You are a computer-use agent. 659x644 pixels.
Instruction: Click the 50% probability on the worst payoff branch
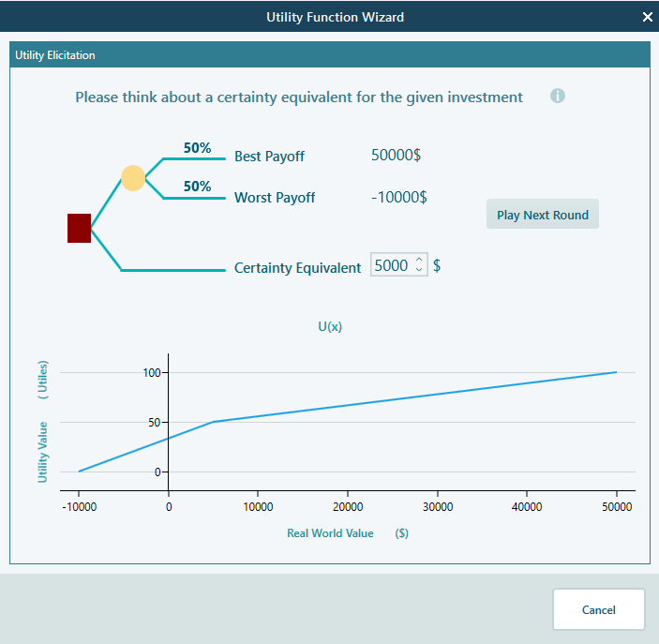pyautogui.click(x=197, y=187)
